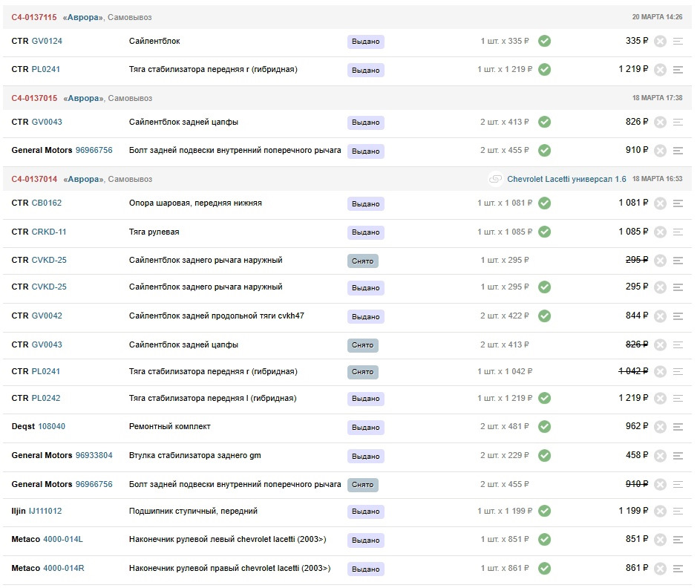Click the gray cancel icon on the CRKD-11 row
700x588 pixels.
pos(660,232)
